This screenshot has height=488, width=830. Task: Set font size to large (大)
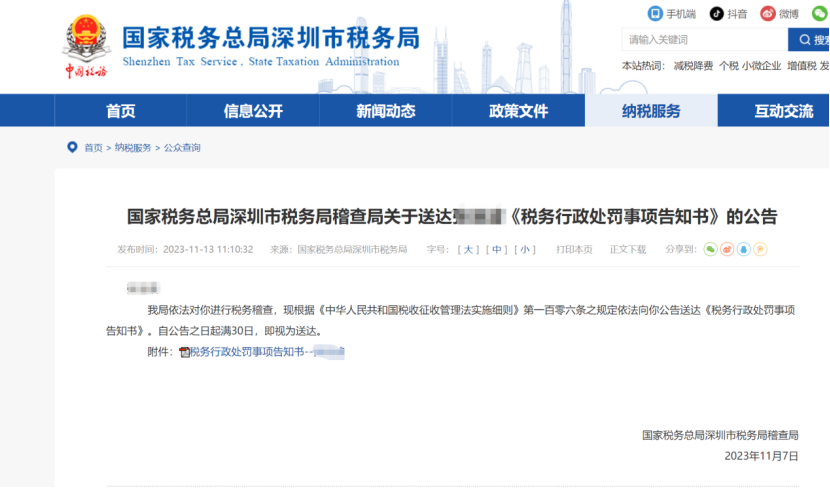click(x=468, y=249)
